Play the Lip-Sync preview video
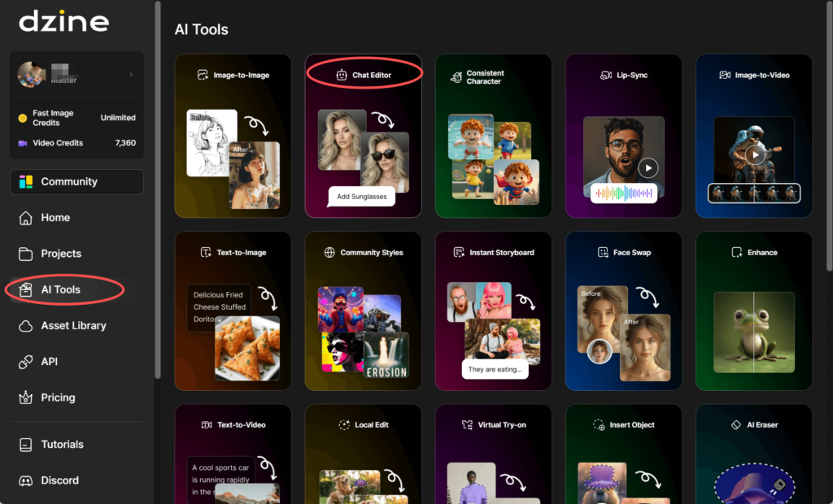Image resolution: width=833 pixels, height=504 pixels. [x=648, y=167]
